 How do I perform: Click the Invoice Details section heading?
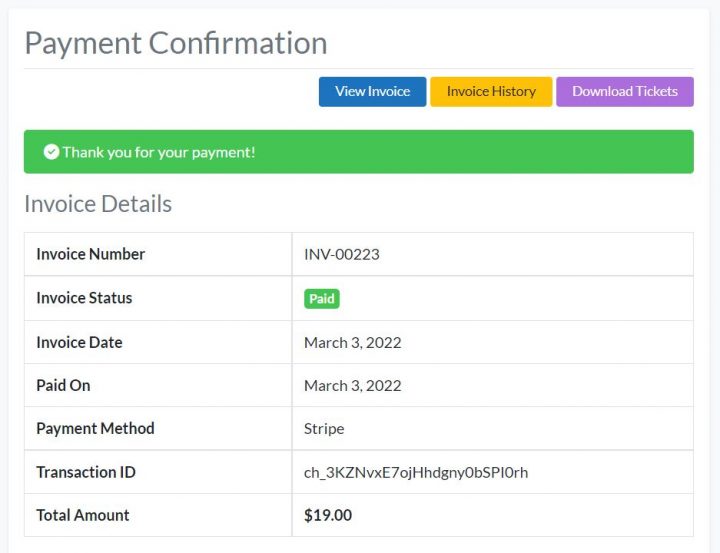pos(98,204)
